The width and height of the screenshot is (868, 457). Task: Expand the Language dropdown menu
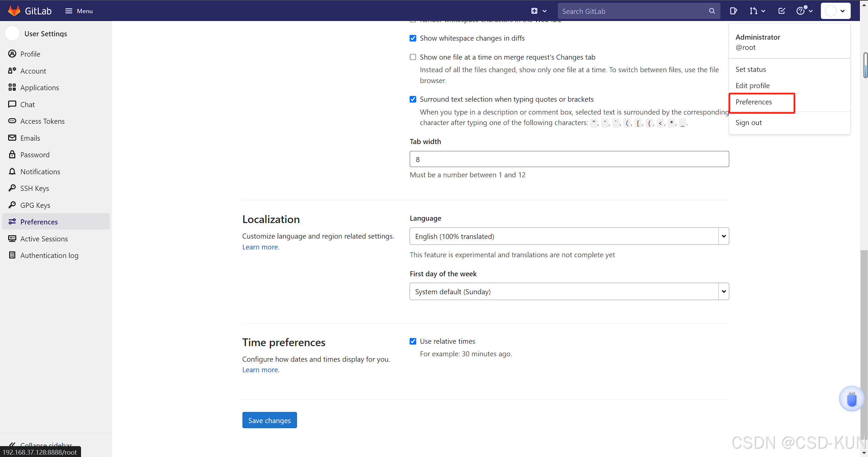[722, 236]
